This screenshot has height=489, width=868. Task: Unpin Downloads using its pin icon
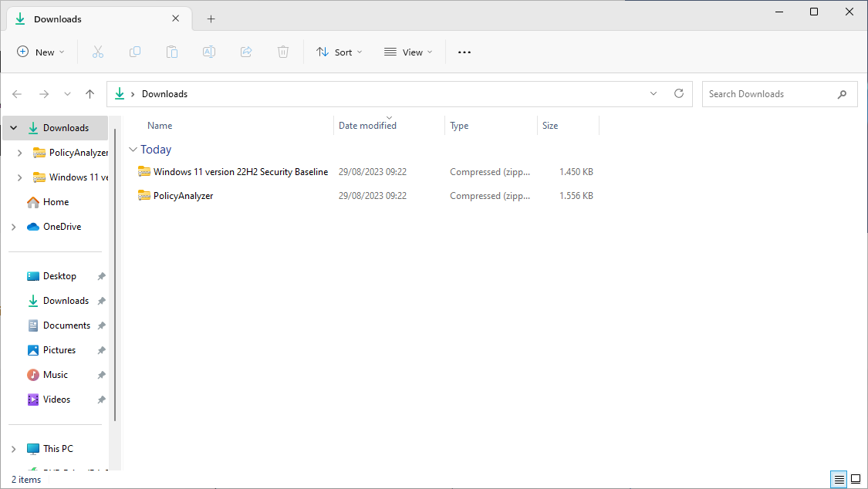(x=101, y=301)
